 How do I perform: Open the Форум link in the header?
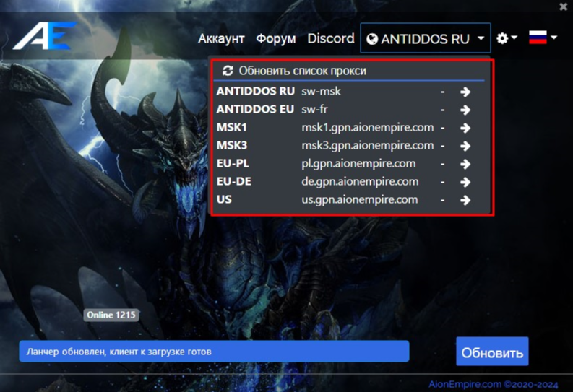276,38
